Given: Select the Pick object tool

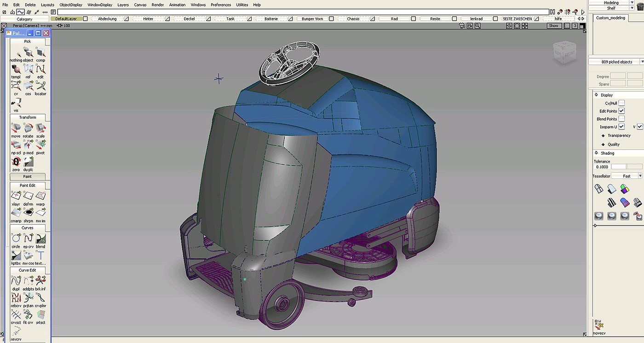Looking at the screenshot, I should point(28,53).
